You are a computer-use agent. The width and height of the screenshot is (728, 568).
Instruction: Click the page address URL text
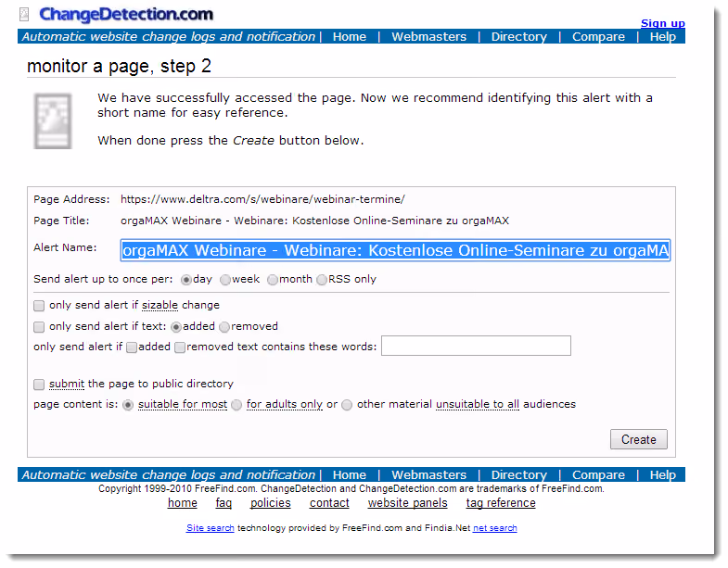coord(262,199)
